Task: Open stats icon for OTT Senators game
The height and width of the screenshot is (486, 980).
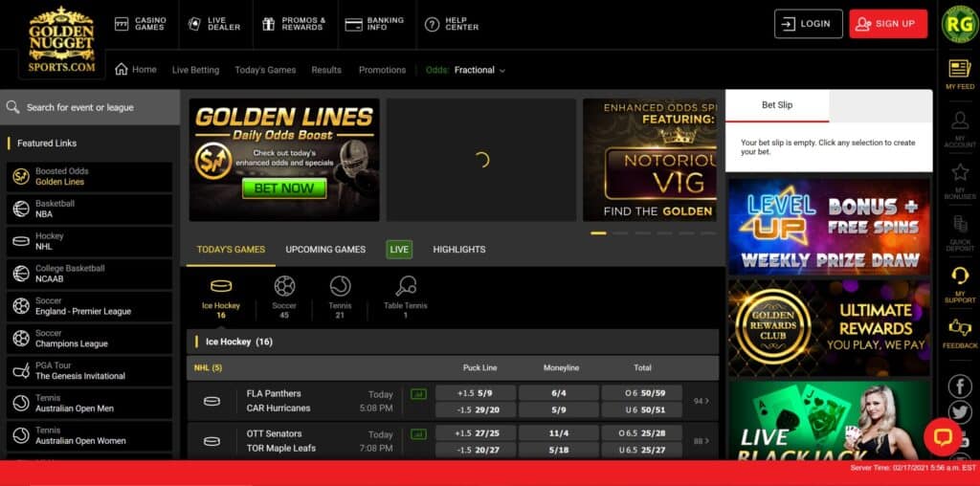Action: pyautogui.click(x=418, y=434)
